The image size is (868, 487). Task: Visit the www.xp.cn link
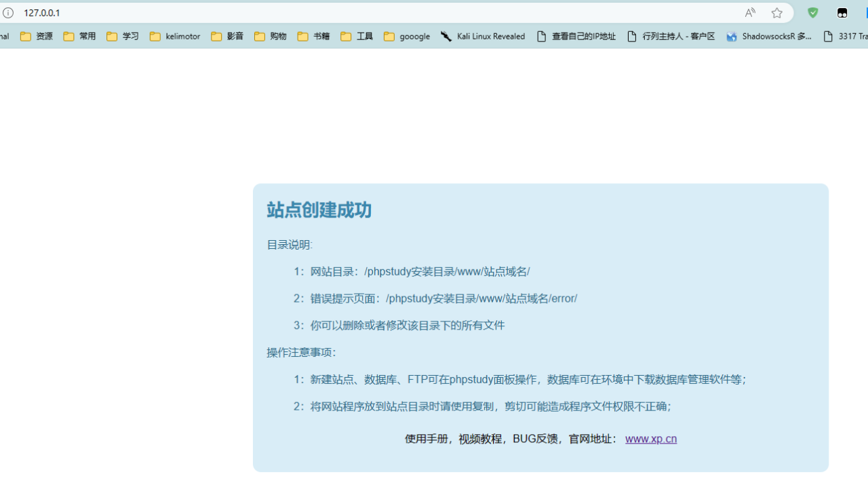click(x=650, y=439)
